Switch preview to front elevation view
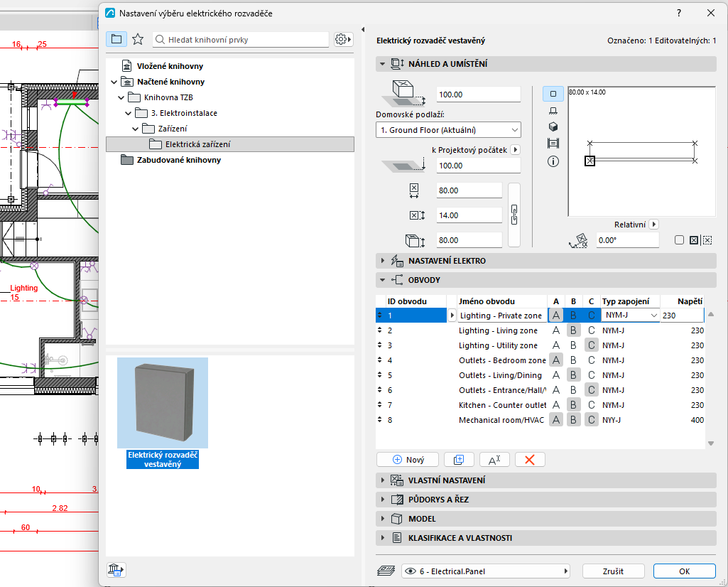Image resolution: width=728 pixels, height=587 pixels. coord(553,111)
